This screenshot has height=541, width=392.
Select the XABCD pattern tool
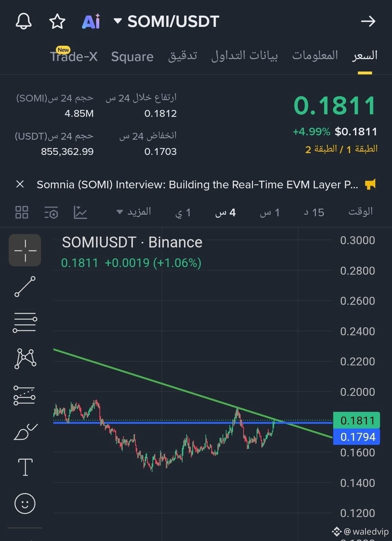coord(25,358)
